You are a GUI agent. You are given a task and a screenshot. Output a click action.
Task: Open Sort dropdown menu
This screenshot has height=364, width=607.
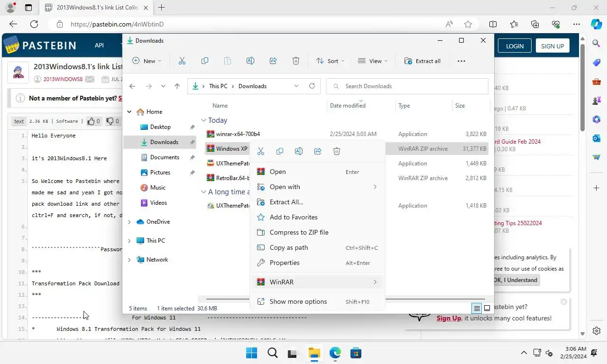[331, 61]
